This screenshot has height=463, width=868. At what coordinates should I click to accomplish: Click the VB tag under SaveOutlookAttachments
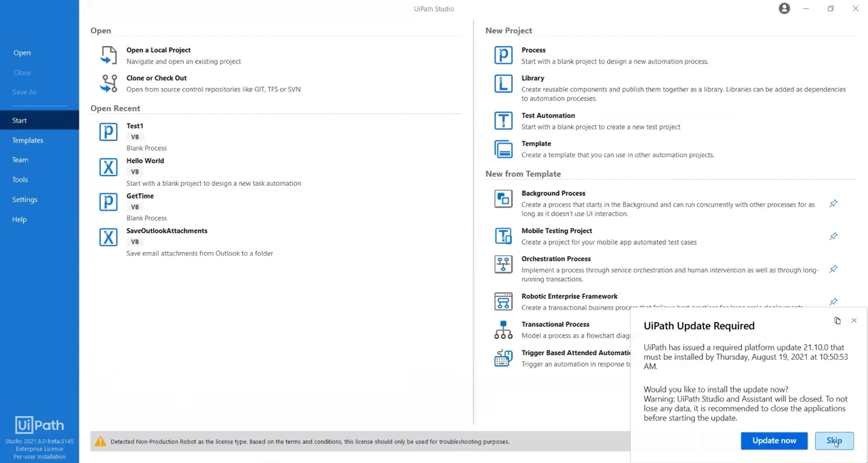click(x=135, y=242)
